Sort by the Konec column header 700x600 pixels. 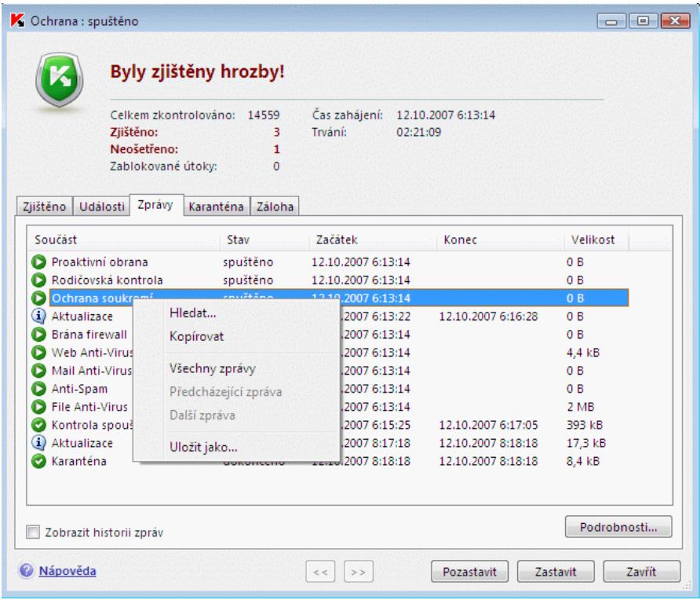tap(501, 240)
